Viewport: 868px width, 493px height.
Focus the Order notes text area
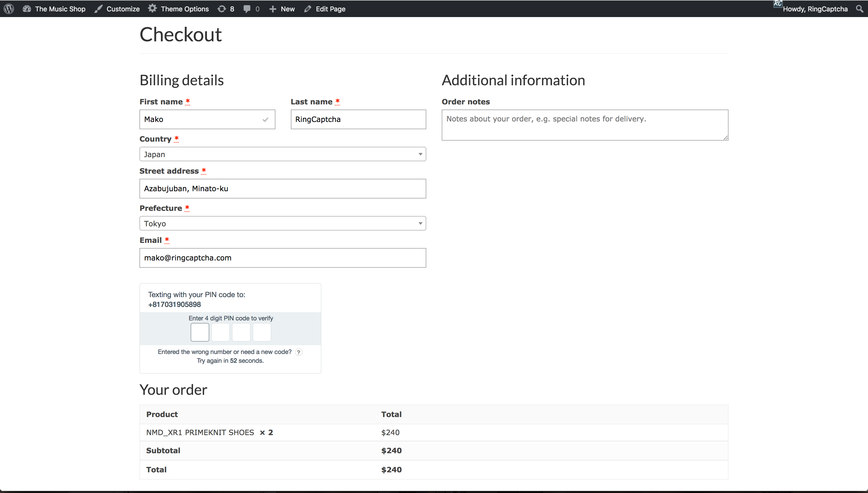(x=585, y=125)
